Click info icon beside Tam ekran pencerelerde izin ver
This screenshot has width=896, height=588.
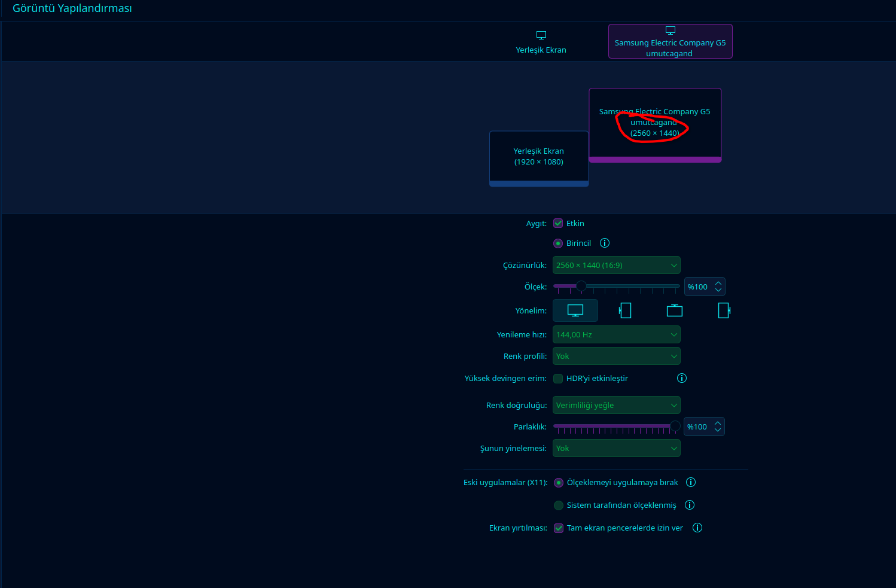(697, 528)
